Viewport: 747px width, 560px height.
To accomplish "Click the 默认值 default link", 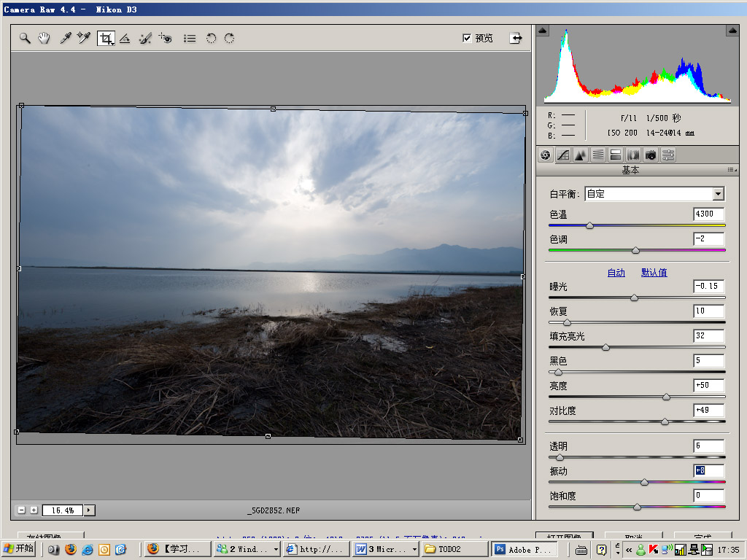I will coord(654,273).
